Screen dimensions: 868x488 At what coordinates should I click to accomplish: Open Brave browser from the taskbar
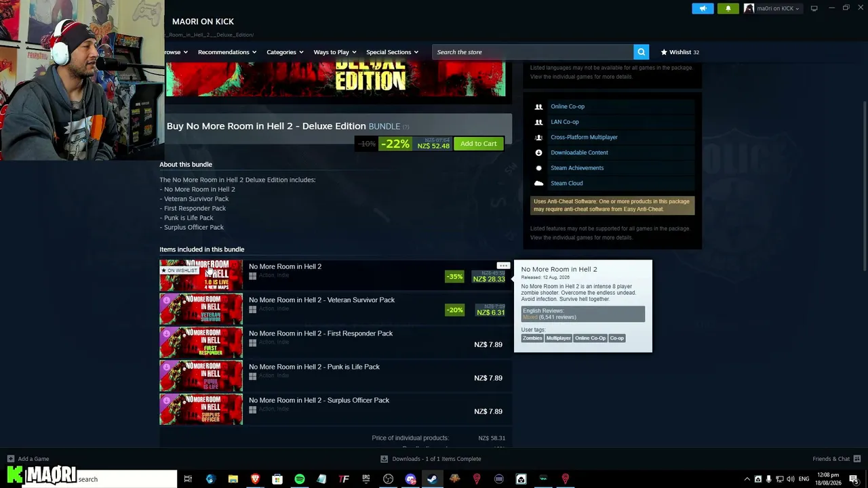pyautogui.click(x=255, y=479)
